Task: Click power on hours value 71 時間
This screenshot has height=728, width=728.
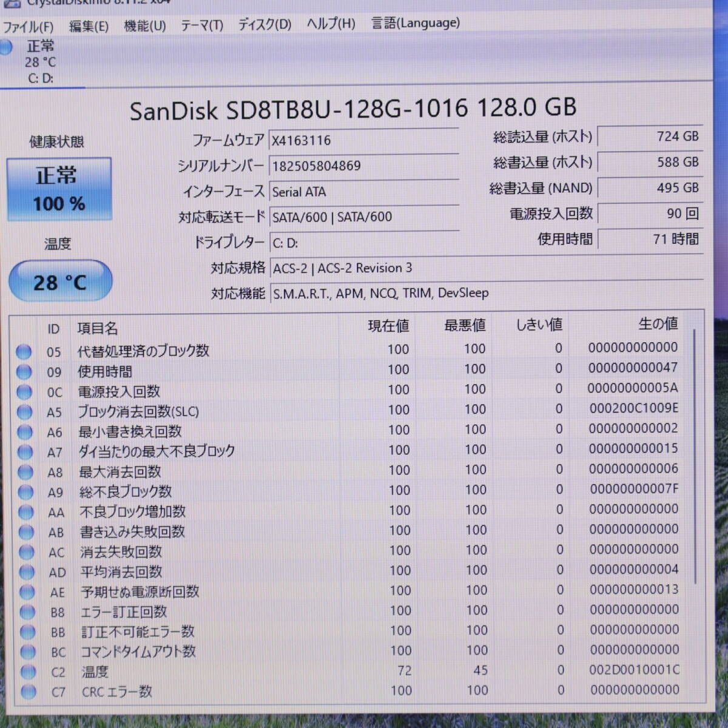Action: (650, 239)
